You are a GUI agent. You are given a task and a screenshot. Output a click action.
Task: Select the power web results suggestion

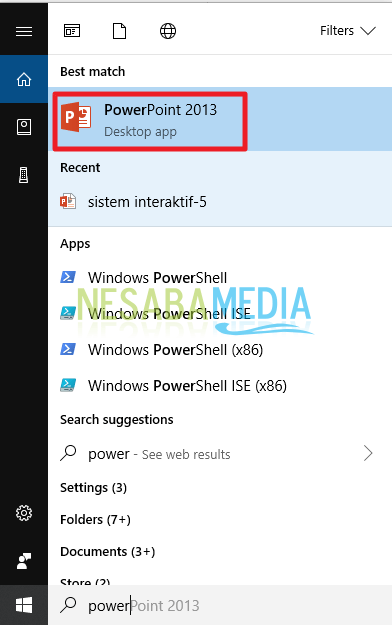coord(220,454)
